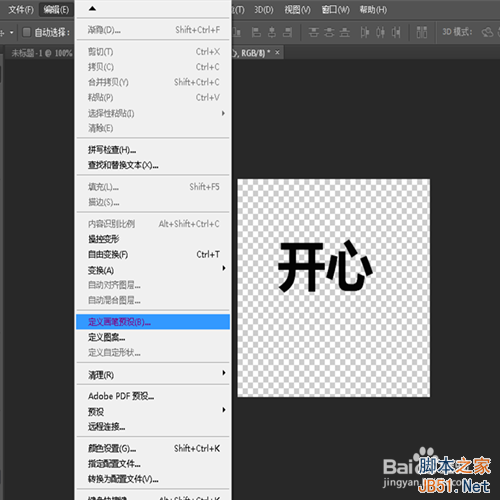Click the 清除(E) menu entry
Image resolution: width=500 pixels, height=500 pixels.
[153, 128]
